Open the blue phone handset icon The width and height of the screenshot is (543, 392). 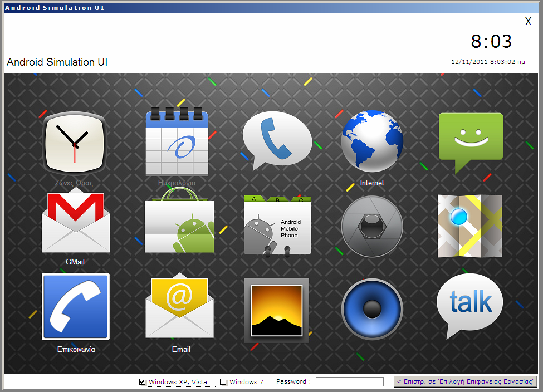click(x=76, y=306)
